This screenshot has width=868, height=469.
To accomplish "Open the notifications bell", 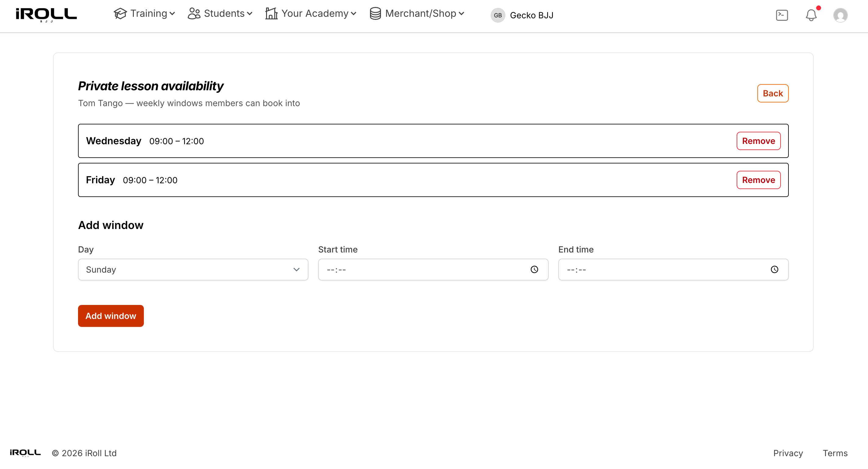I will point(811,15).
